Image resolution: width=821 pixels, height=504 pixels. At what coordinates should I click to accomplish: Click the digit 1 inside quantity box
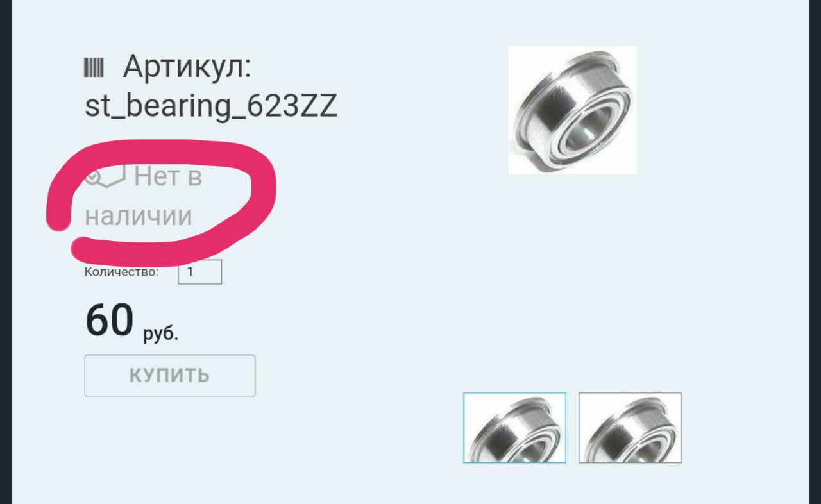pos(190,272)
